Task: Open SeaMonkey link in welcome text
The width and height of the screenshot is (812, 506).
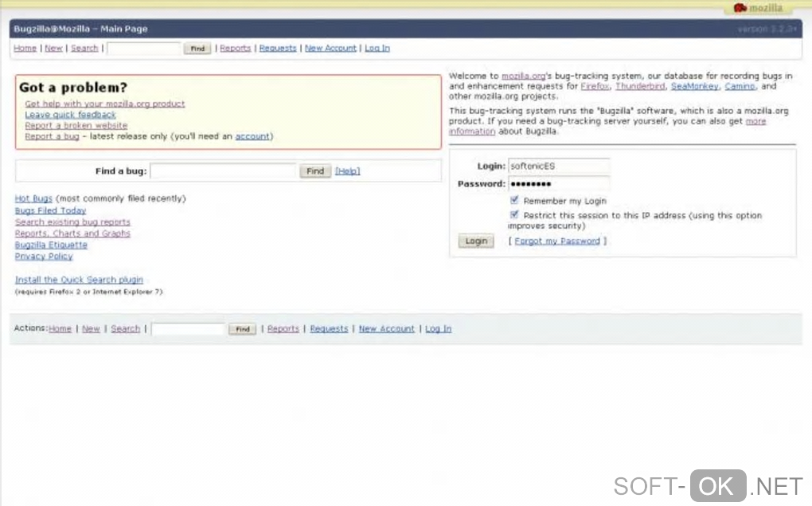Action: [x=694, y=86]
